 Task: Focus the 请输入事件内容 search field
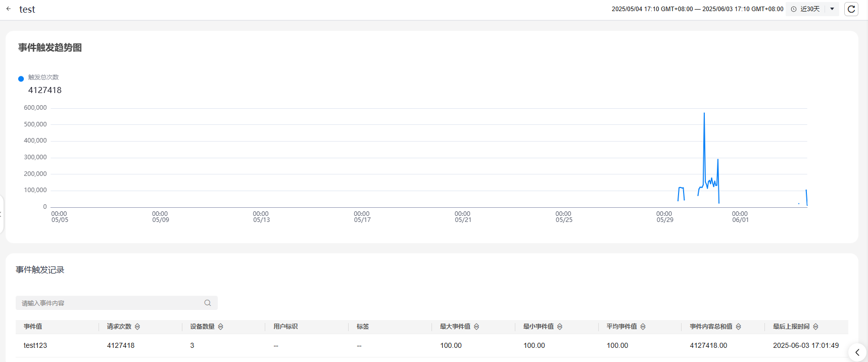coord(117,303)
